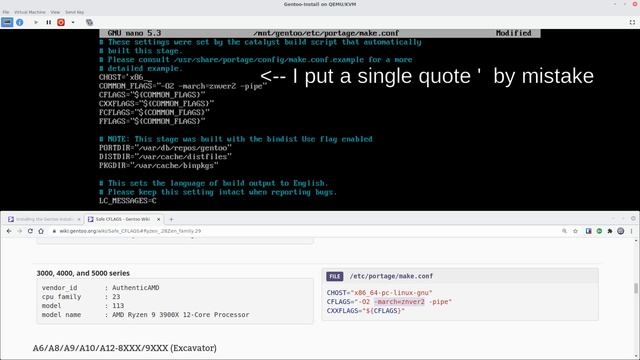Screen dimensions: 640x360
Task: Click the PKGDIR line in nano
Action: click(x=158, y=166)
